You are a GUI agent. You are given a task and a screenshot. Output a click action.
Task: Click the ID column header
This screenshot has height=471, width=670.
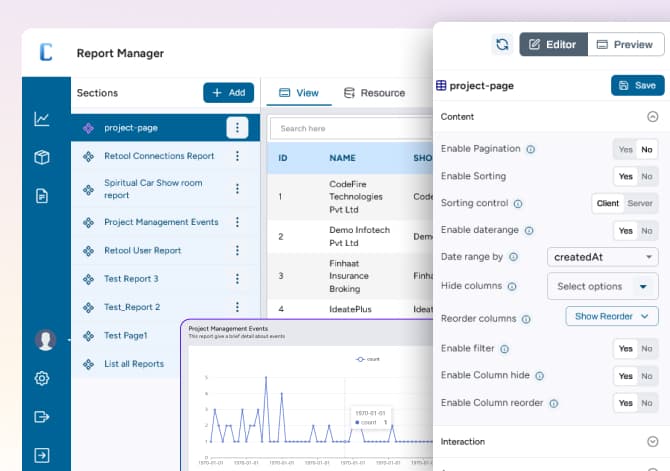click(x=282, y=158)
